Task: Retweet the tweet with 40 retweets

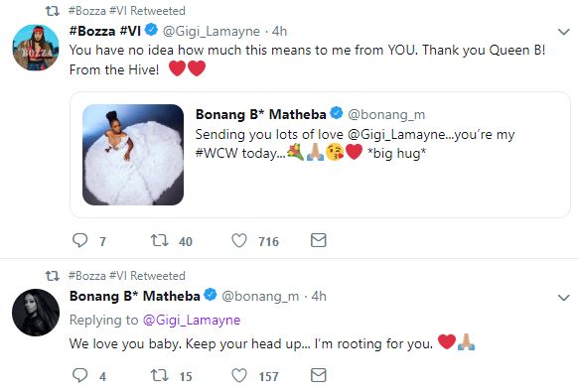Action: (x=160, y=240)
